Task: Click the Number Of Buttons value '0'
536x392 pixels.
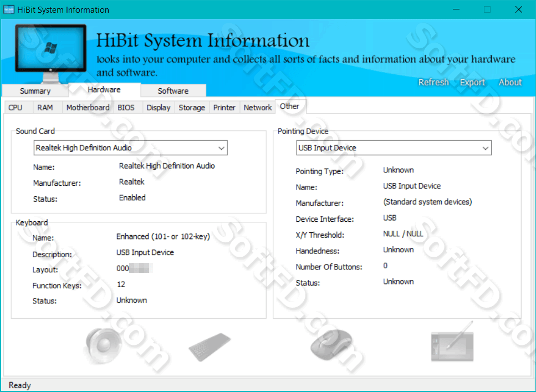Action: (x=385, y=266)
